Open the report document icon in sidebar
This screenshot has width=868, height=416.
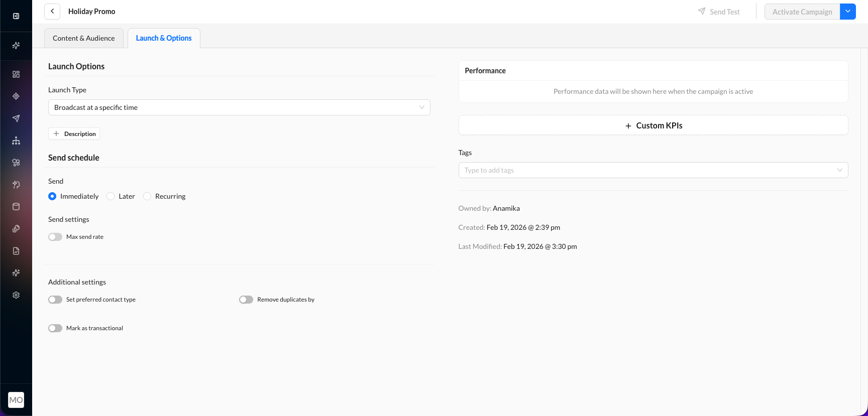pos(16,251)
